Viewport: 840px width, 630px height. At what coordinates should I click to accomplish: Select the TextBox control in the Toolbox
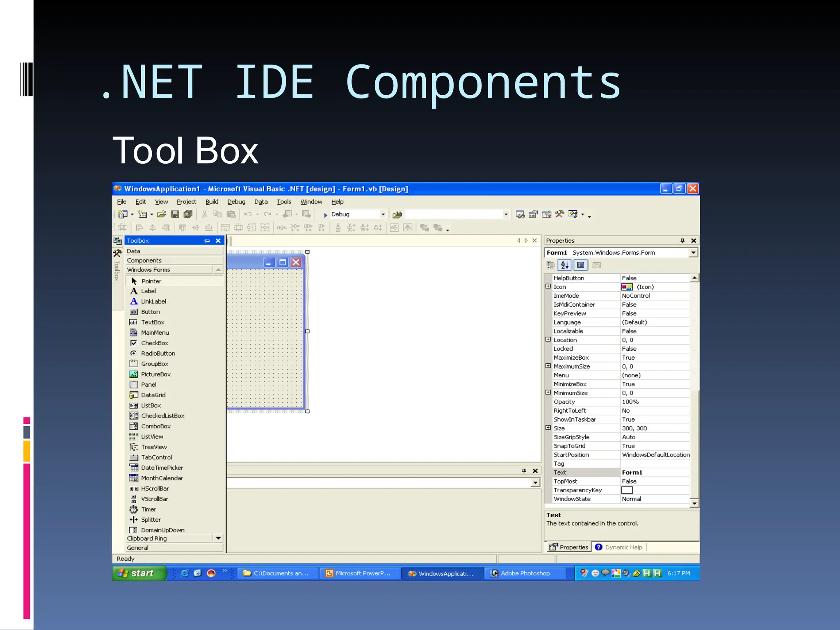[x=175, y=322]
